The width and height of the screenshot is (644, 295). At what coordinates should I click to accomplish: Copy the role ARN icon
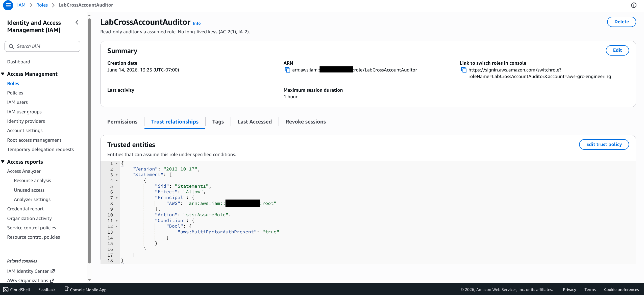287,70
